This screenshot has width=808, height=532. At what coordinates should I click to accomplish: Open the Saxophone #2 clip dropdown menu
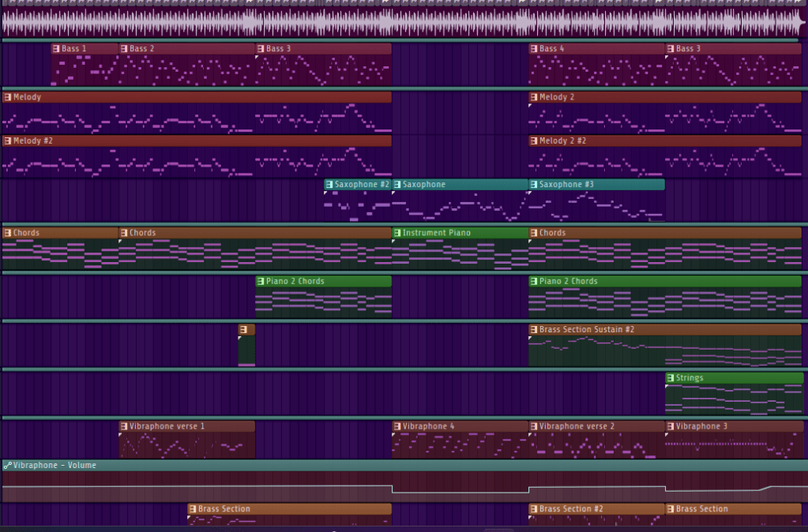tap(329, 185)
